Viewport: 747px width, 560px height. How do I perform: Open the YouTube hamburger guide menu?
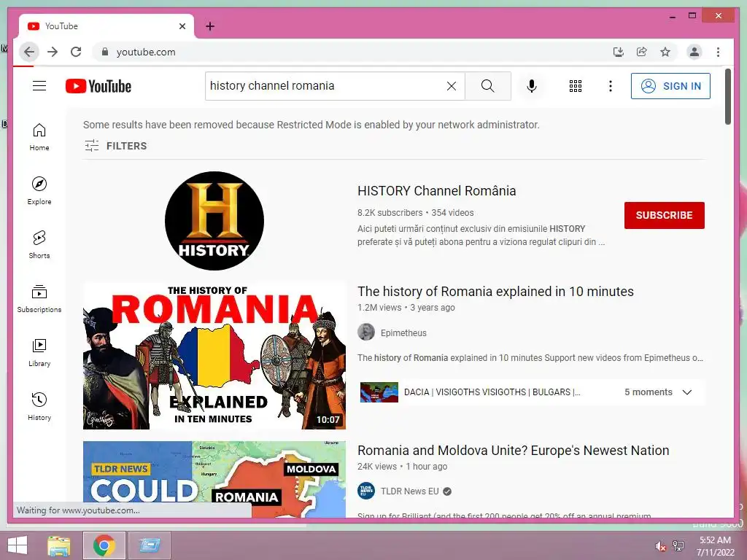[x=39, y=86]
